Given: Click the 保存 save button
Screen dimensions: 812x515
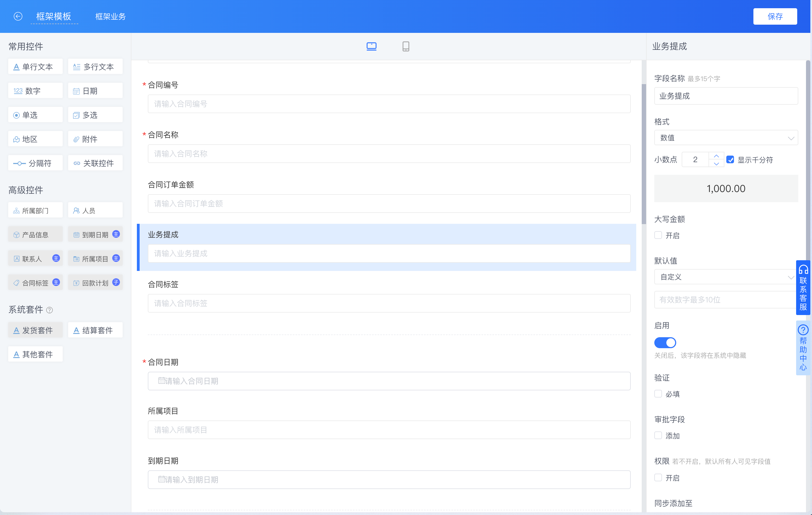Looking at the screenshot, I should tap(775, 16).
